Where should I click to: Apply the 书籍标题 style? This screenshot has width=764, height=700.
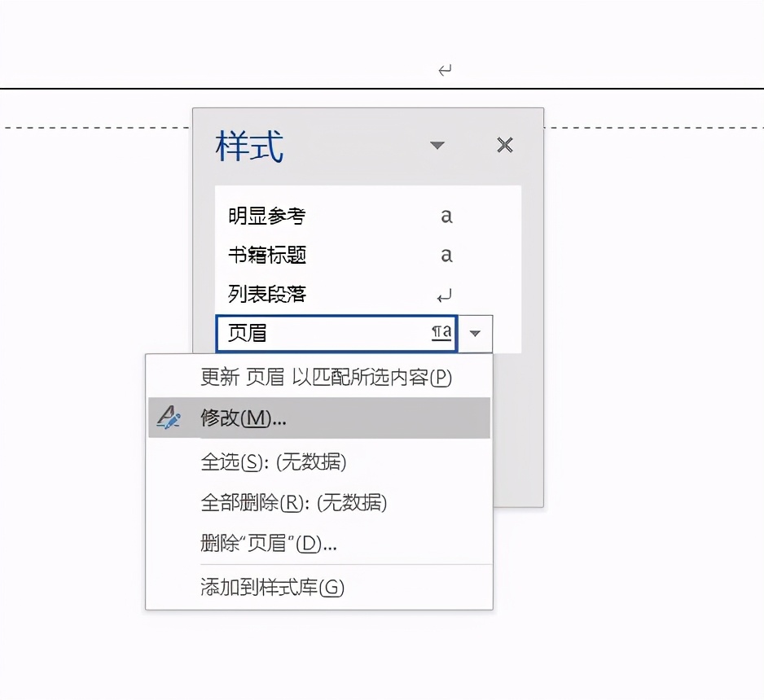pos(267,256)
